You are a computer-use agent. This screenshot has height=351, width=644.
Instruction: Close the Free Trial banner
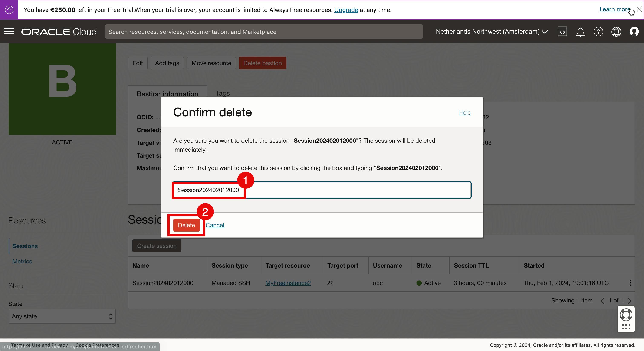[x=639, y=9]
